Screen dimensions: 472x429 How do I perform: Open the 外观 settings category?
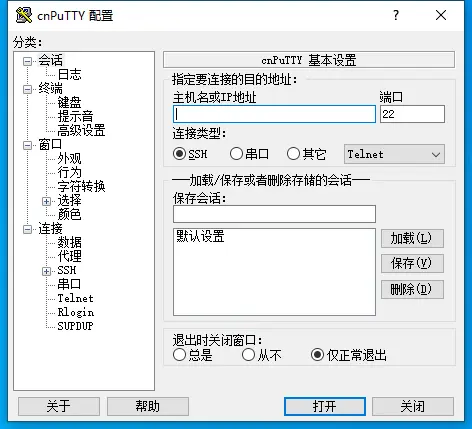click(x=69, y=159)
